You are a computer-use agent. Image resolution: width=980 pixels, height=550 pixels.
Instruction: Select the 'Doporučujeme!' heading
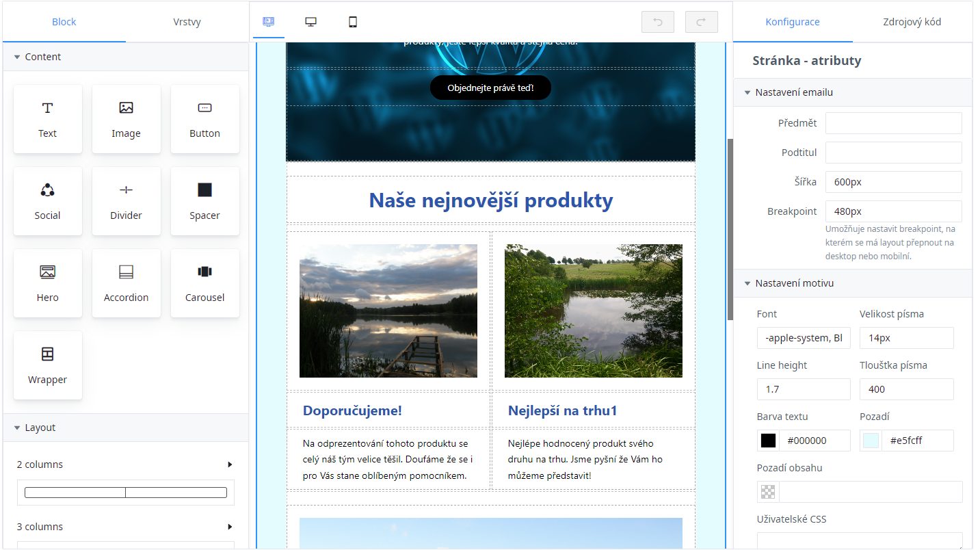click(352, 410)
